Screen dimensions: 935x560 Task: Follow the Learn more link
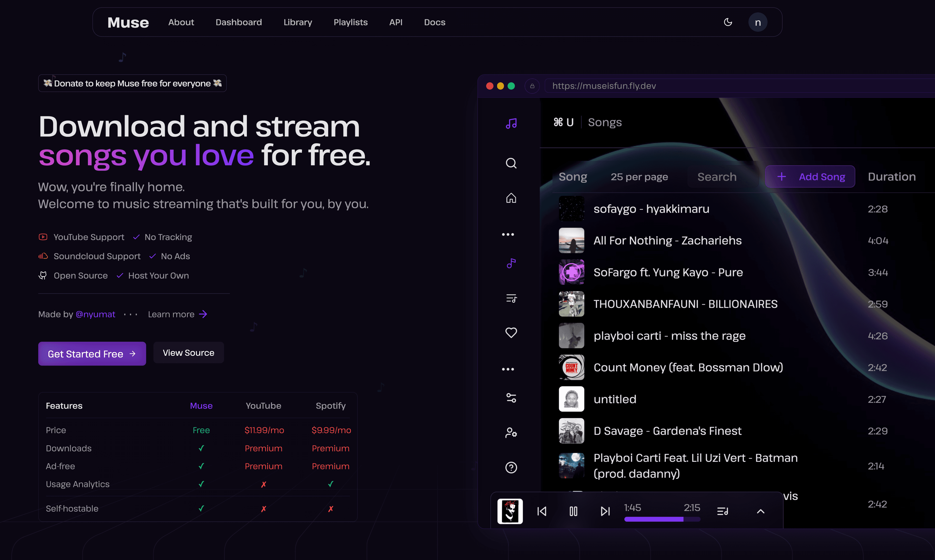pos(177,314)
